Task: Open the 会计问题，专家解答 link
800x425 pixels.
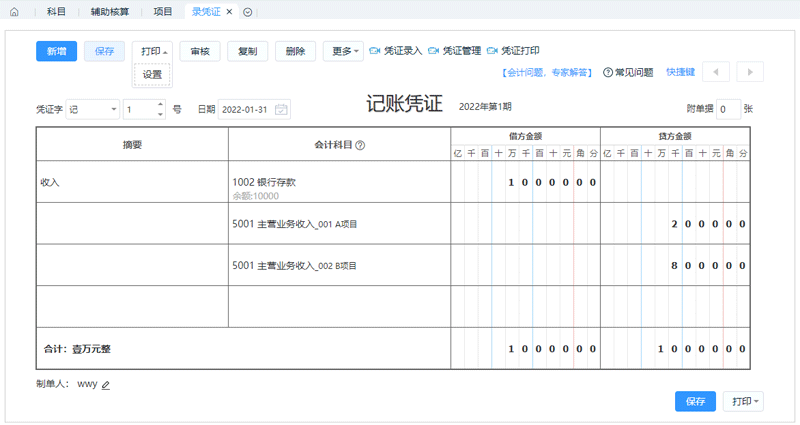Action: tap(546, 72)
